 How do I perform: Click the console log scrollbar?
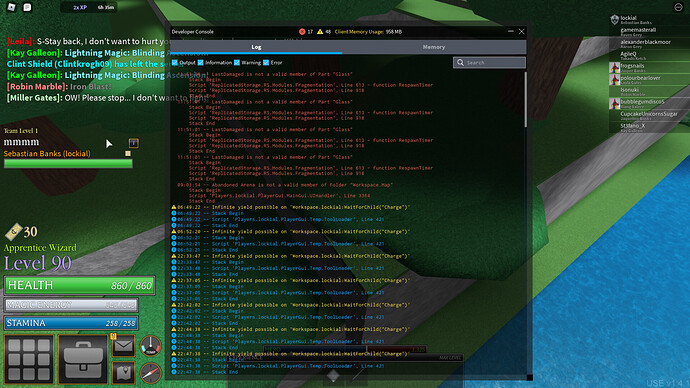point(525,99)
